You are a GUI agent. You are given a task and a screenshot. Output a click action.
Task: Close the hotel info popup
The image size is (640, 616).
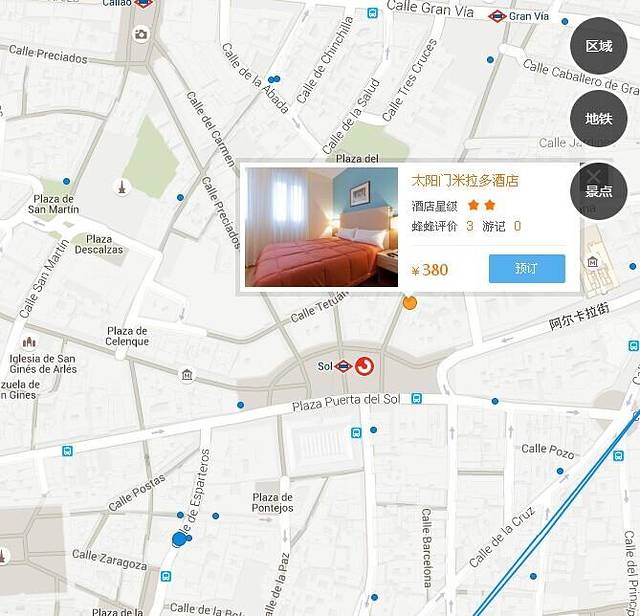pyautogui.click(x=593, y=174)
